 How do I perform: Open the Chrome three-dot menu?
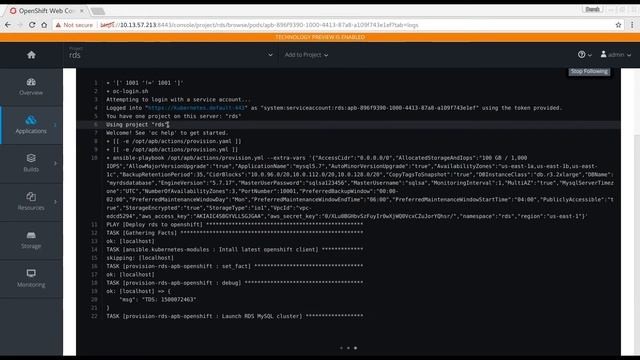coord(632,25)
